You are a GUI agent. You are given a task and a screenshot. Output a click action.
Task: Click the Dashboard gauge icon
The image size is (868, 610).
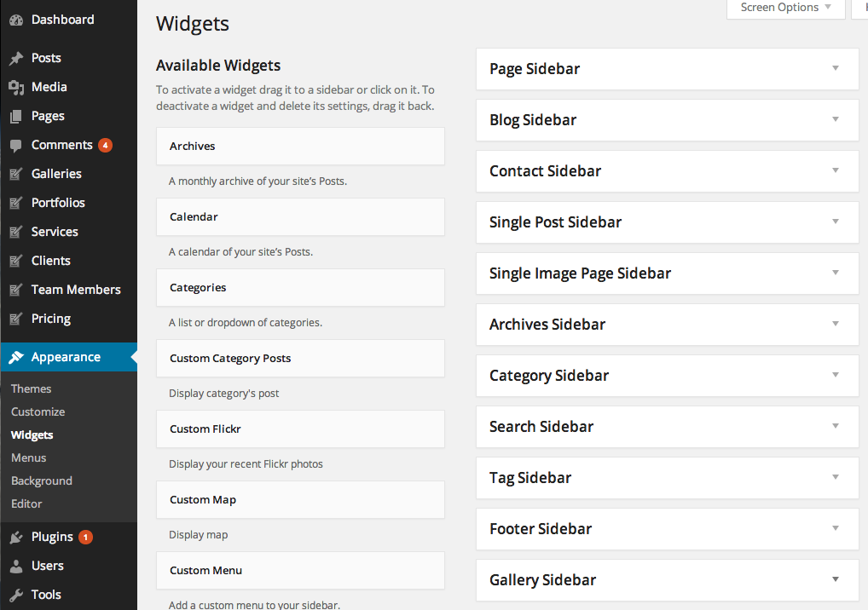[16, 20]
